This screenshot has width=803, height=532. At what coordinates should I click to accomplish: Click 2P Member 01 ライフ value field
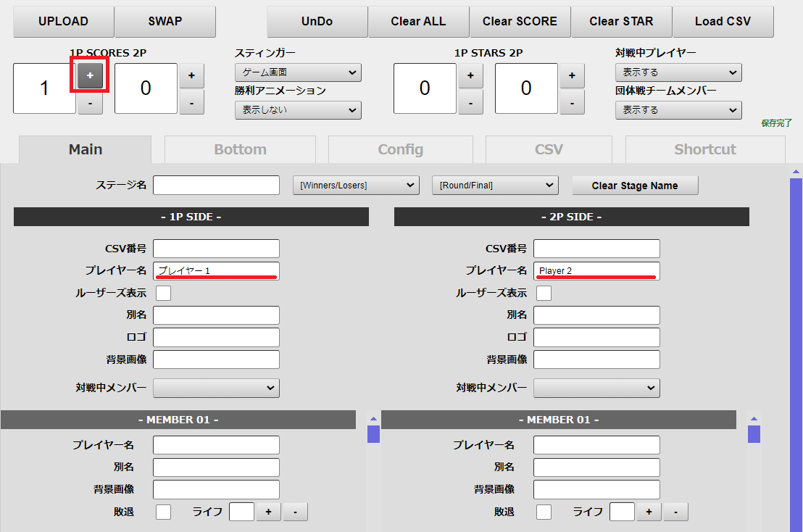[x=623, y=512]
